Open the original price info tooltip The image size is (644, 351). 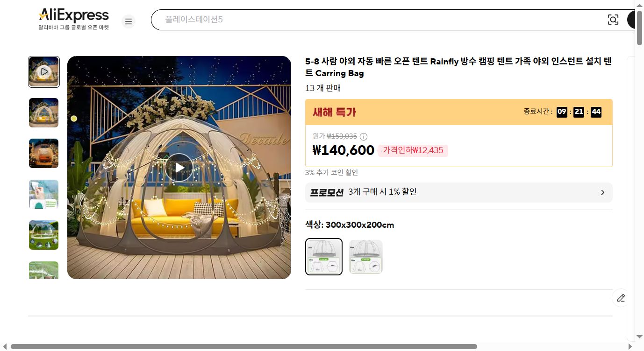click(x=364, y=136)
